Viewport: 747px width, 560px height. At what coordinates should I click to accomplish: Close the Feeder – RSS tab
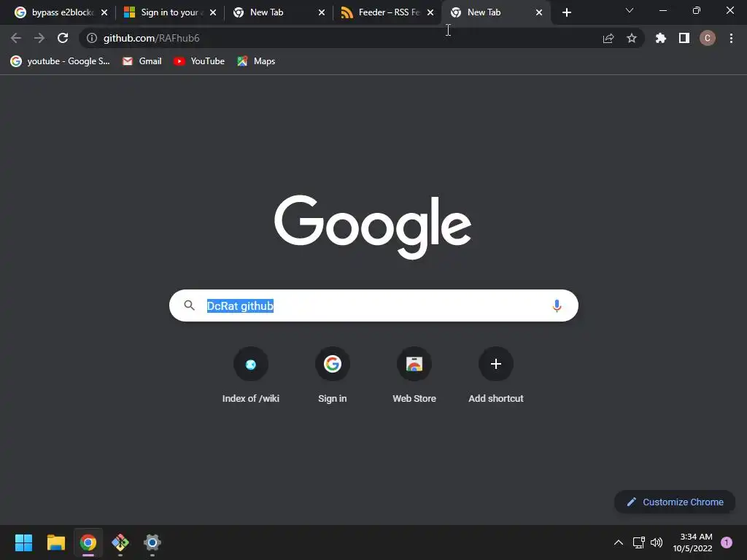(430, 12)
